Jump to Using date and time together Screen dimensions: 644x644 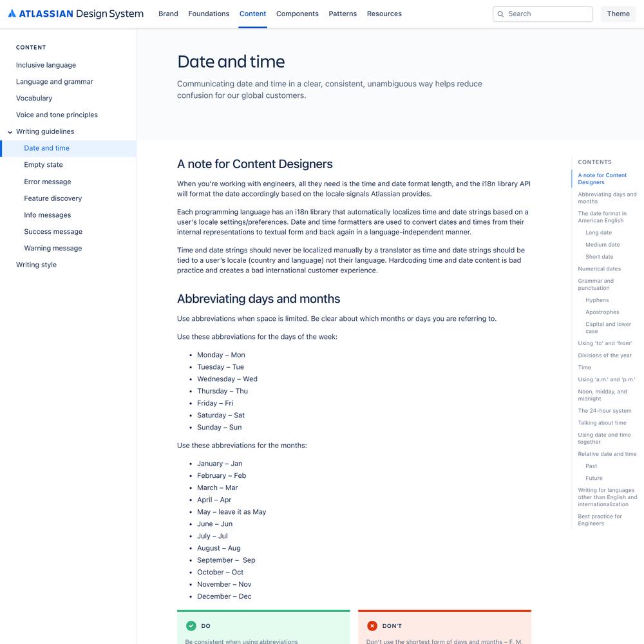point(604,438)
